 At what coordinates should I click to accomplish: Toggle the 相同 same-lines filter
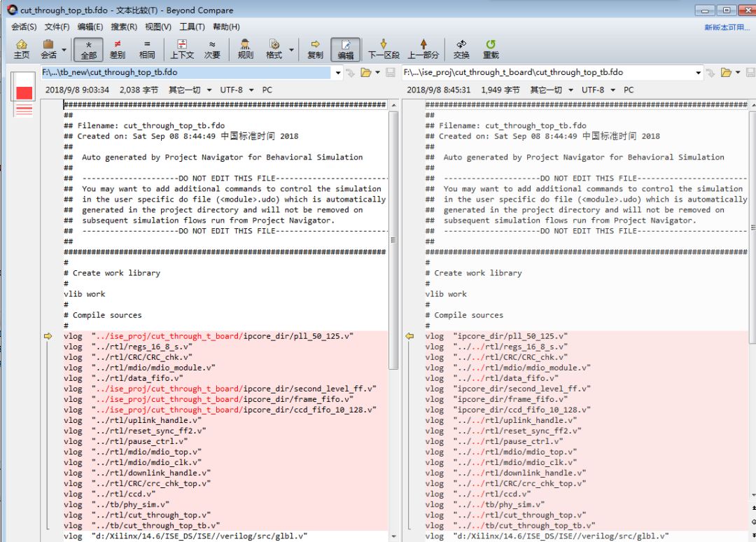147,49
